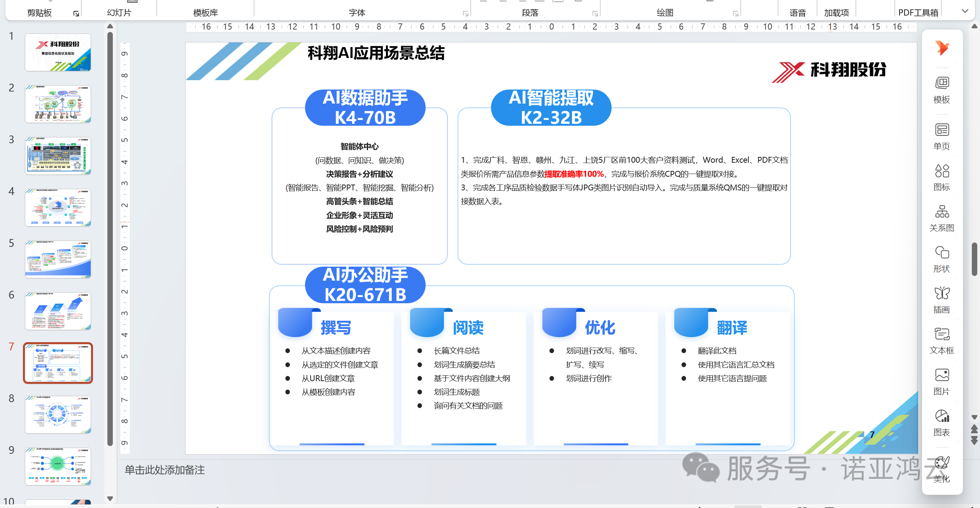Click the text 高管头条+智能总结
The height and width of the screenshot is (508, 980).
[x=359, y=201]
